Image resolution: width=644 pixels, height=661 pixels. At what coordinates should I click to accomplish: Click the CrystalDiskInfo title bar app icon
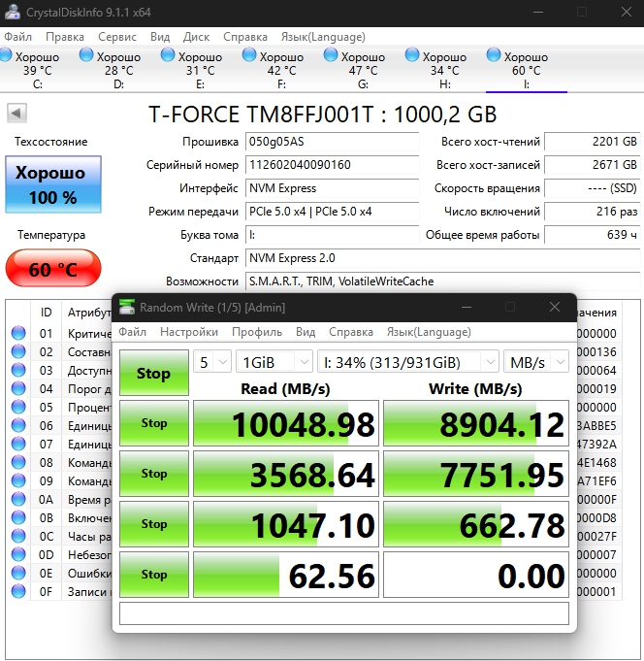coord(13,12)
